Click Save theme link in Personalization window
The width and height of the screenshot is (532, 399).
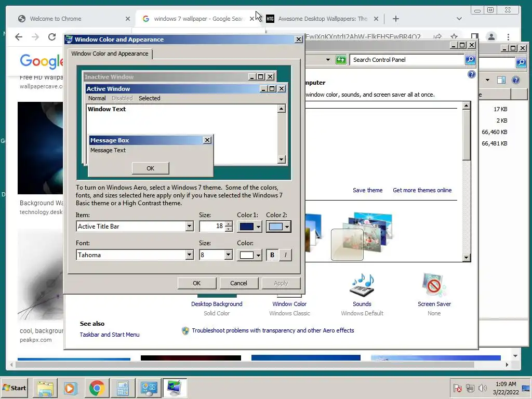(x=367, y=190)
